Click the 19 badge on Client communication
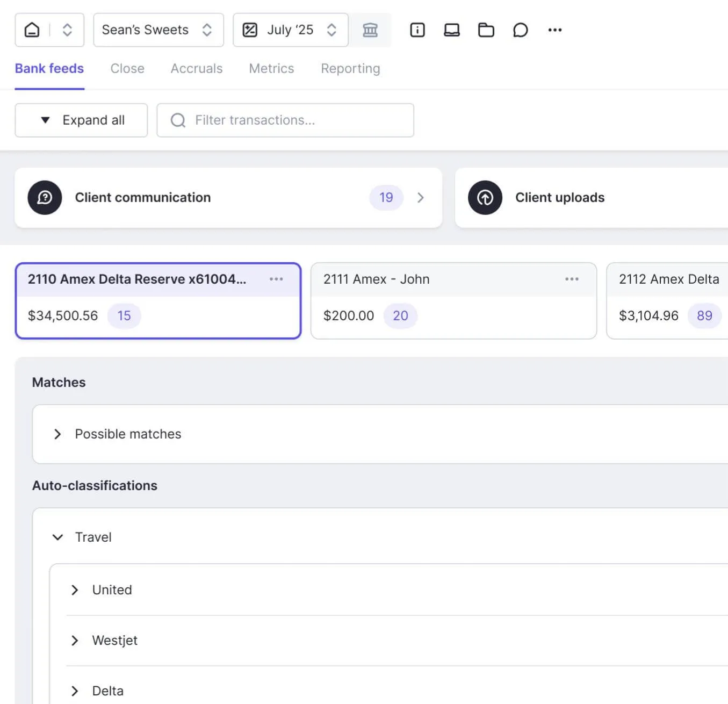Viewport: 728px width, 704px height. [x=386, y=197]
